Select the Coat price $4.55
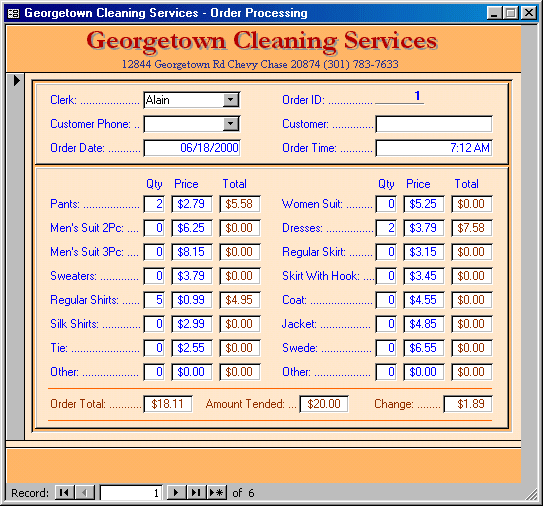 coord(424,300)
